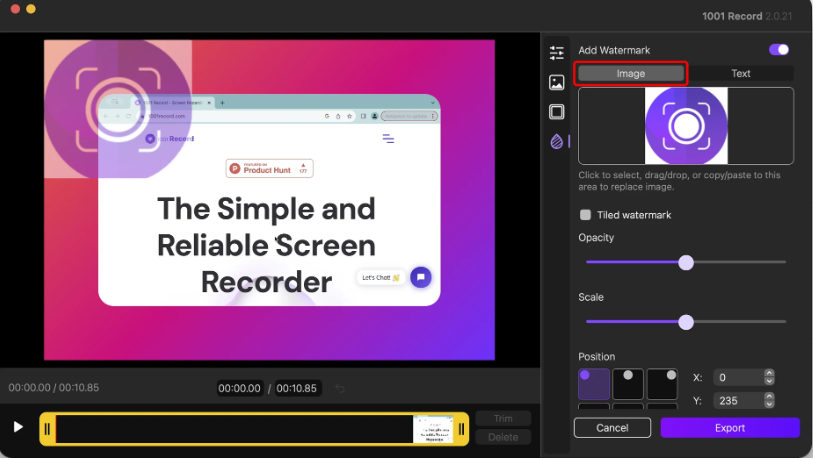This screenshot has height=458, width=813.
Task: Open the adjustments sliders panel icon
Action: pos(556,52)
